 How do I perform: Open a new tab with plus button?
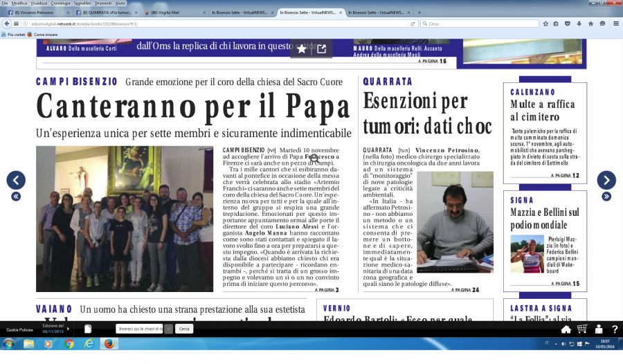coord(419,12)
